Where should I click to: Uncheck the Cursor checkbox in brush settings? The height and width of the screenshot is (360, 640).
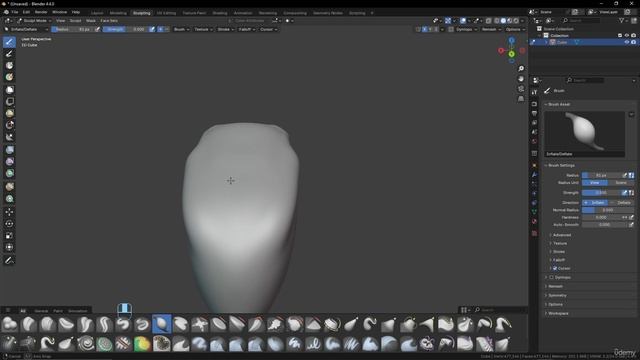click(x=555, y=268)
